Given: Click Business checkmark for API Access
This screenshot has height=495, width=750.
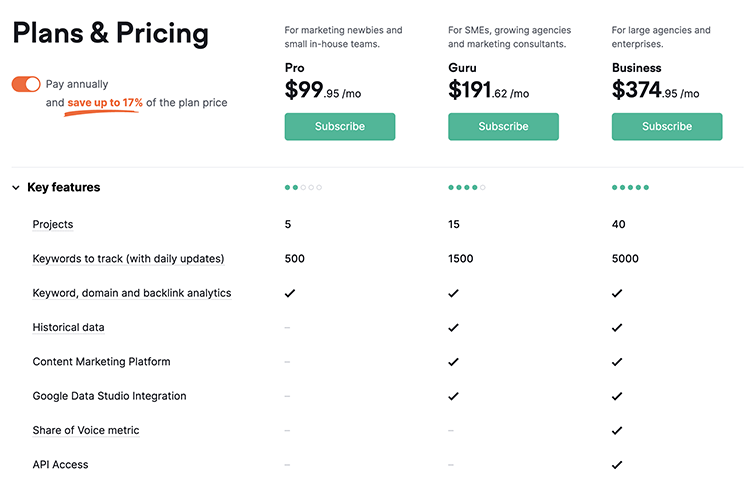Looking at the screenshot, I should coord(617,465).
